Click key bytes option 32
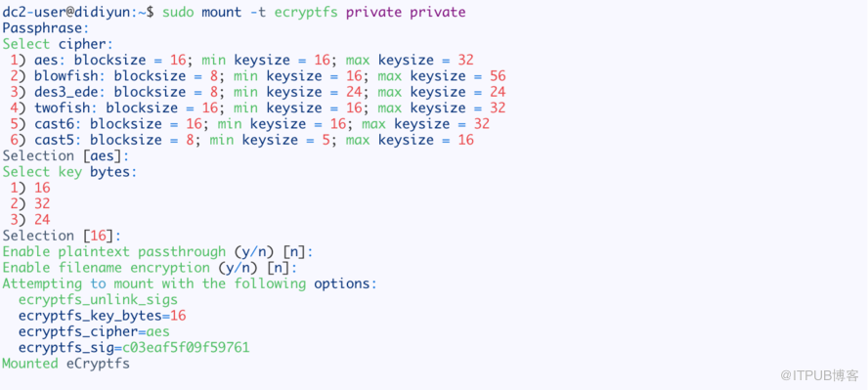This screenshot has height=390, width=868. [30, 204]
